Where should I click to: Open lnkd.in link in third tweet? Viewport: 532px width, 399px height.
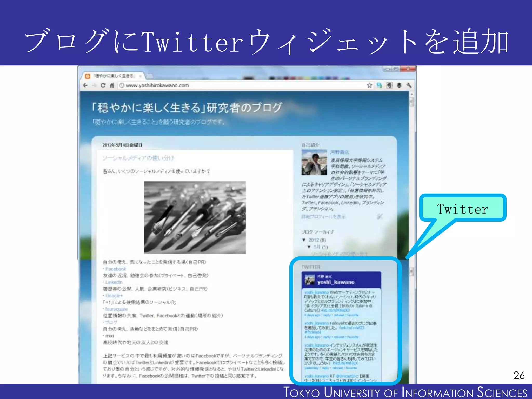(345, 363)
